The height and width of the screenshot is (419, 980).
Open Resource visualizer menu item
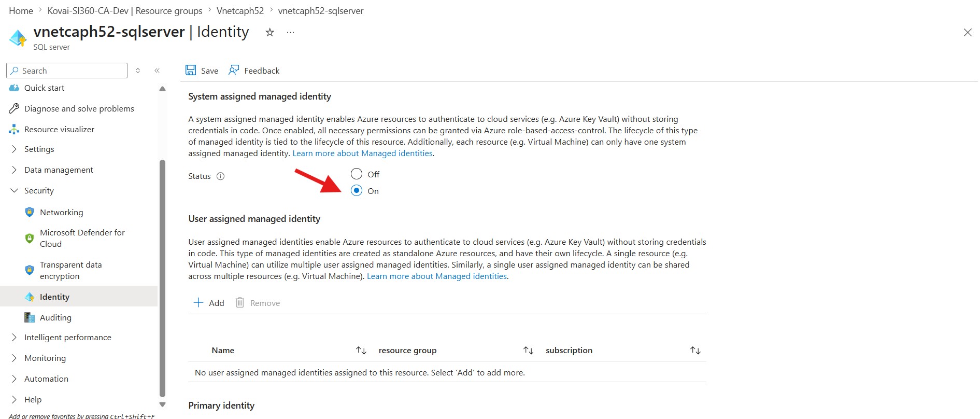(x=59, y=129)
